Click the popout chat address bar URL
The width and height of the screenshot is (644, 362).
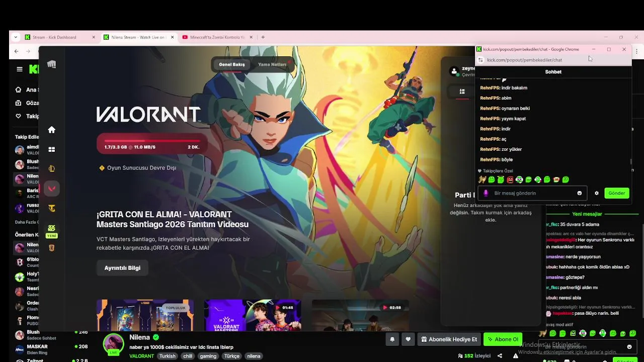(524, 60)
